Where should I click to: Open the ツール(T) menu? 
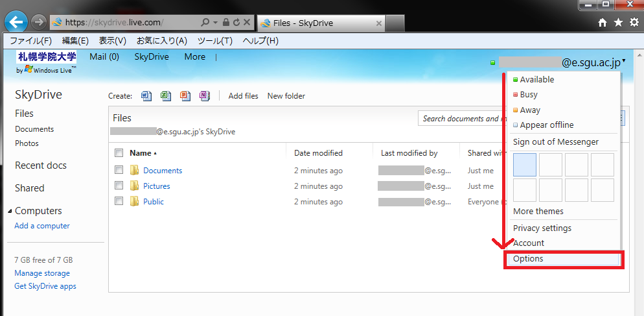coord(215,41)
